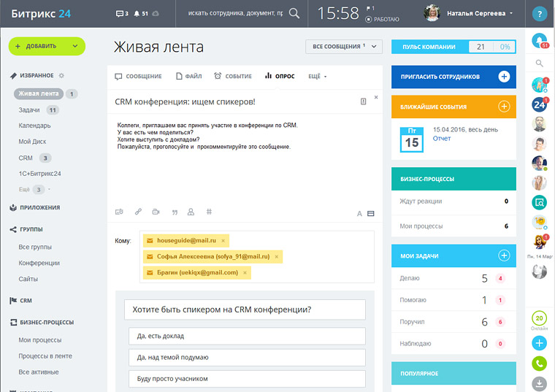Image resolution: width=555 pixels, height=392 pixels.
Task: Click the blue plus button in right sidebar
Action: (x=540, y=343)
